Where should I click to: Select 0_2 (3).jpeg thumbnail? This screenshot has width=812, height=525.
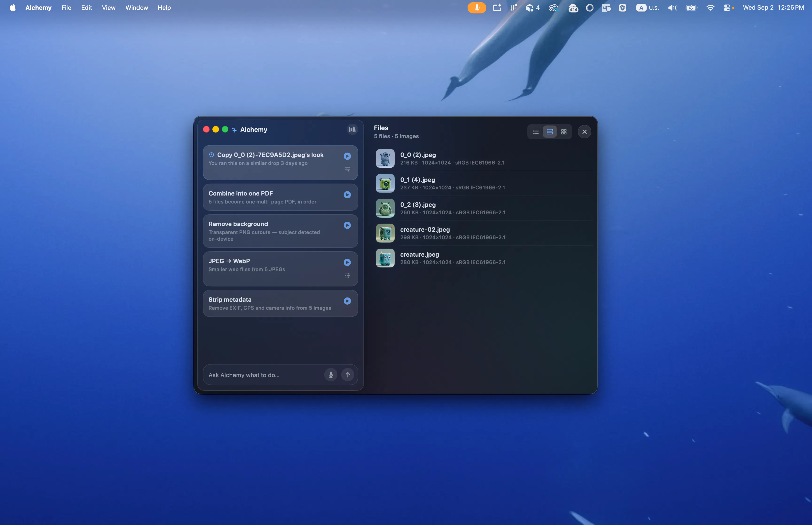click(x=385, y=208)
